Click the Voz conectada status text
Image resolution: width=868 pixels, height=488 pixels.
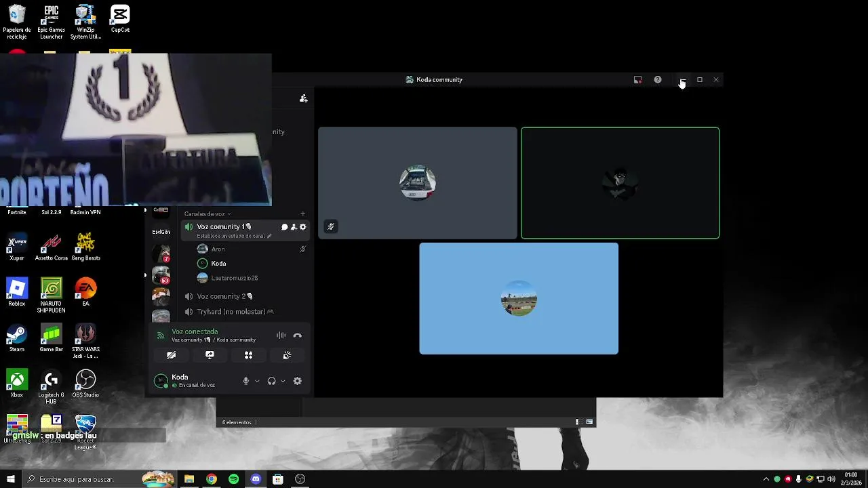point(195,331)
